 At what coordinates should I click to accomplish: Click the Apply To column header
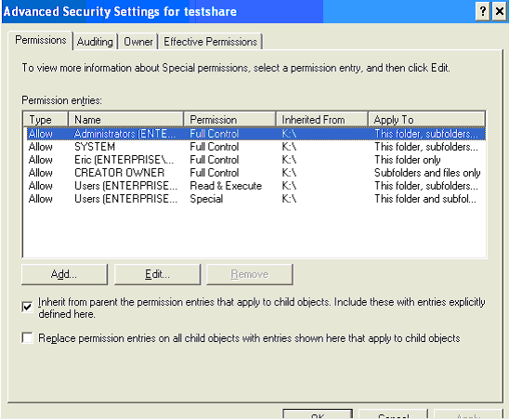426,119
